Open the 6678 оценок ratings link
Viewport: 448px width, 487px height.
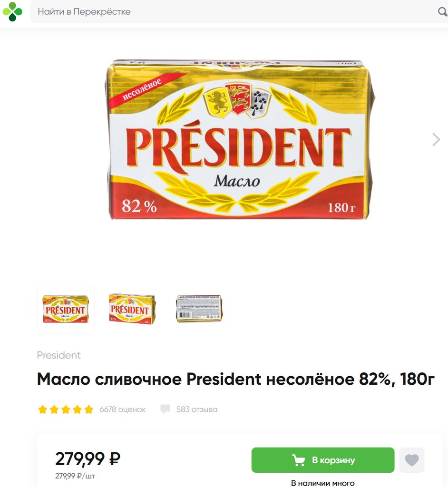(122, 409)
